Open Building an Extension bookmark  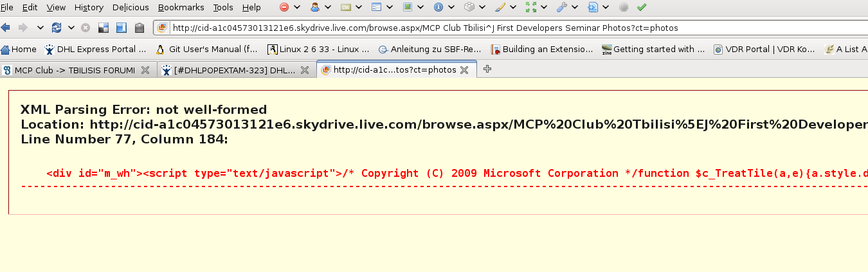[541, 49]
